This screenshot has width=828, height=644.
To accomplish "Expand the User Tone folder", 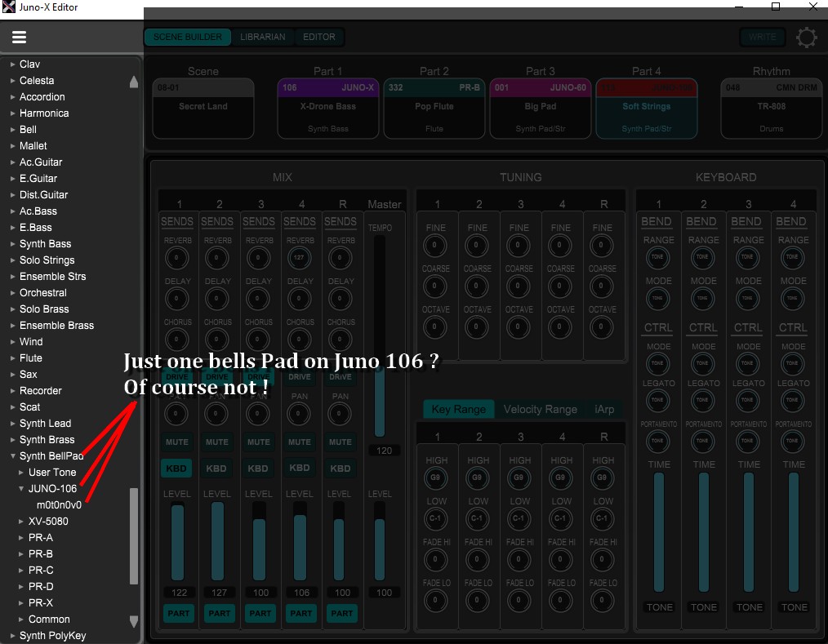I will pyautogui.click(x=21, y=473).
